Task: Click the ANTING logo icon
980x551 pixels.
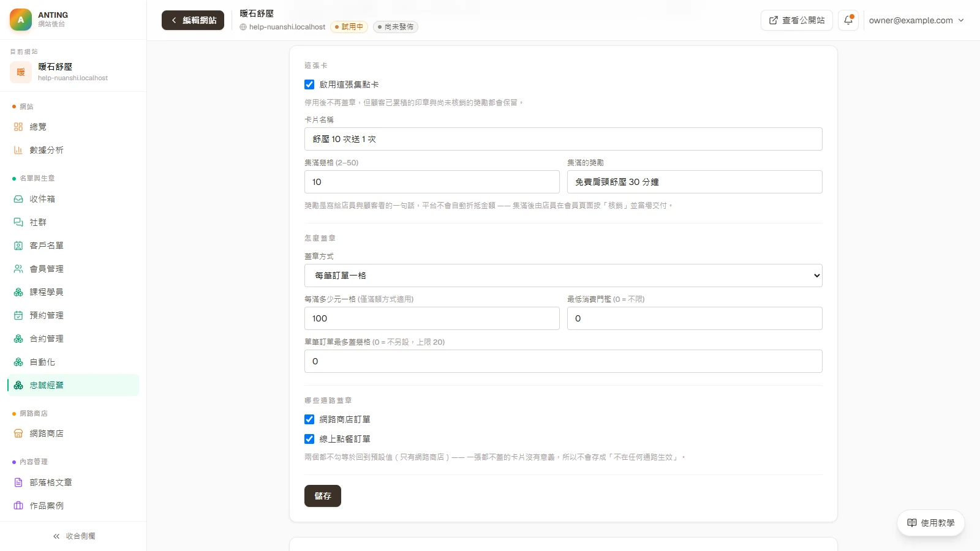Action: coord(21,20)
